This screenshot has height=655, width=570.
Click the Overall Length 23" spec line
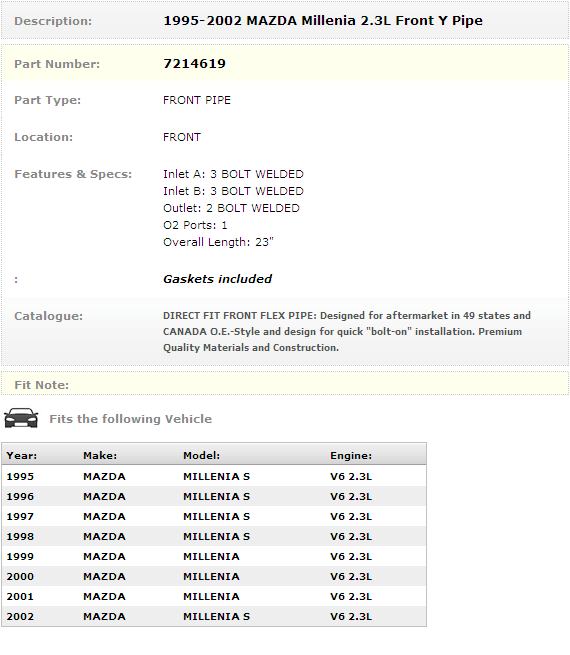pyautogui.click(x=218, y=242)
